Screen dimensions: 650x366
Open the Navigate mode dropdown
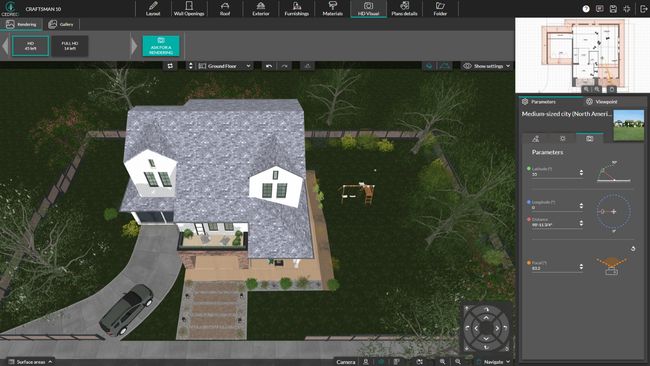click(x=492, y=362)
